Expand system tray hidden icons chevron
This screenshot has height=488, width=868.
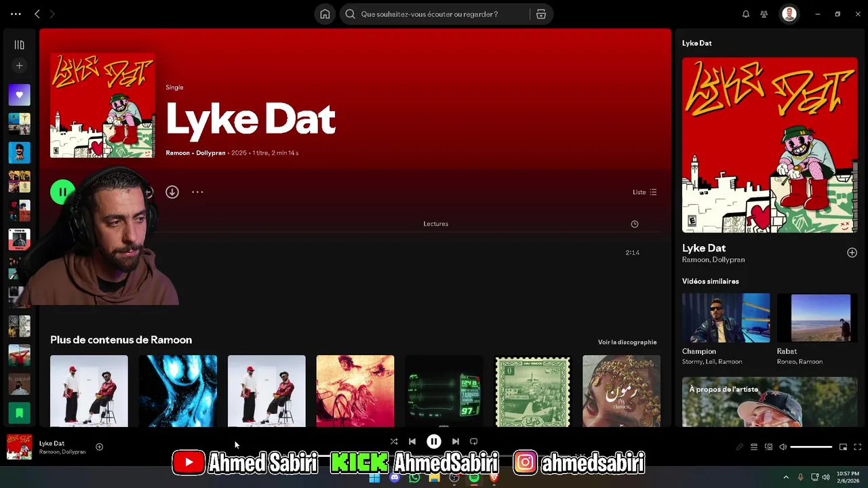[786, 477]
